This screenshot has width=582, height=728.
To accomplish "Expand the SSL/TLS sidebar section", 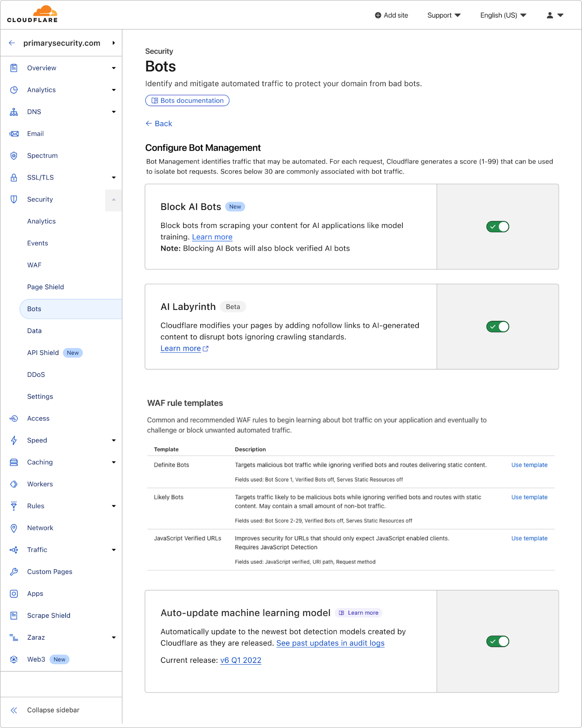I will tap(114, 177).
